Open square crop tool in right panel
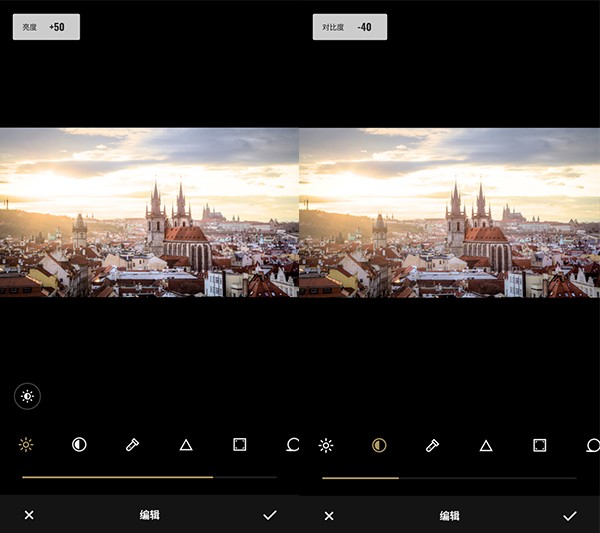The width and height of the screenshot is (600, 533). click(x=540, y=445)
